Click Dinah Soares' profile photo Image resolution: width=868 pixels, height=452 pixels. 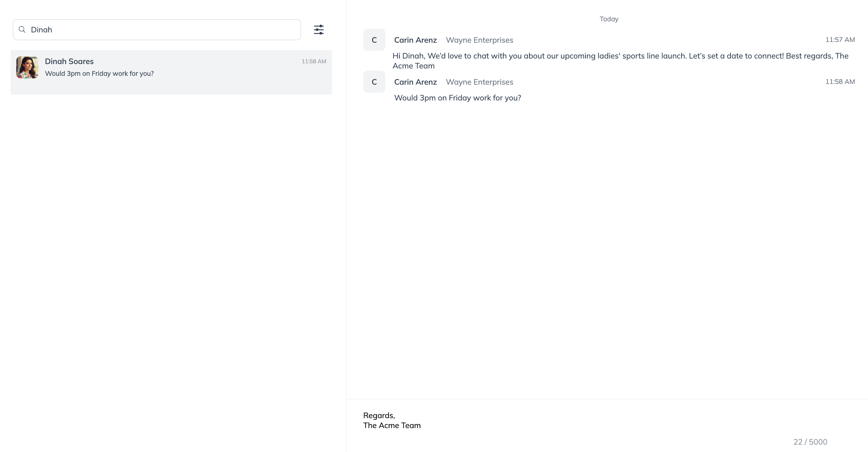coord(27,67)
